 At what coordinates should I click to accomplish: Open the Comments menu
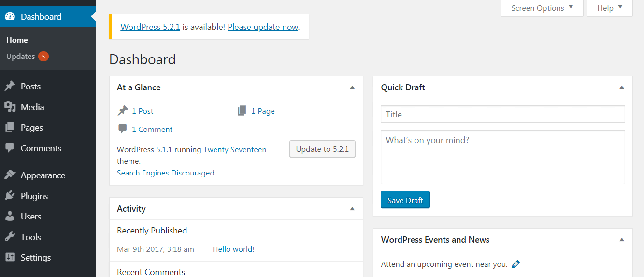point(48,148)
